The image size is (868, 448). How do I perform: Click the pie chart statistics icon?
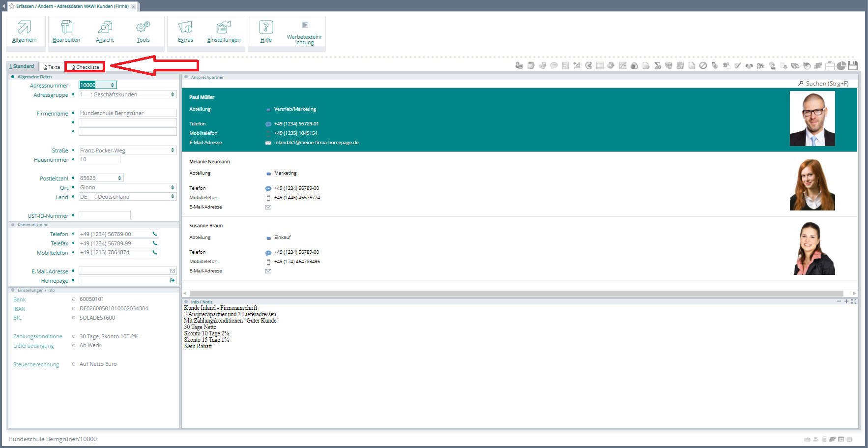pyautogui.click(x=841, y=66)
